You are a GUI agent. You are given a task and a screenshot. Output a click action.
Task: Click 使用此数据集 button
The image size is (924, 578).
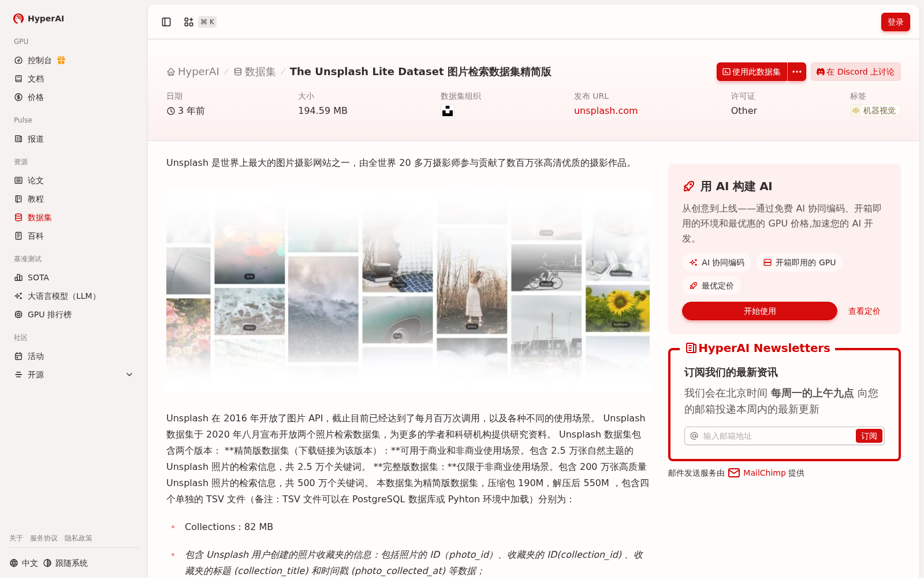tap(752, 72)
